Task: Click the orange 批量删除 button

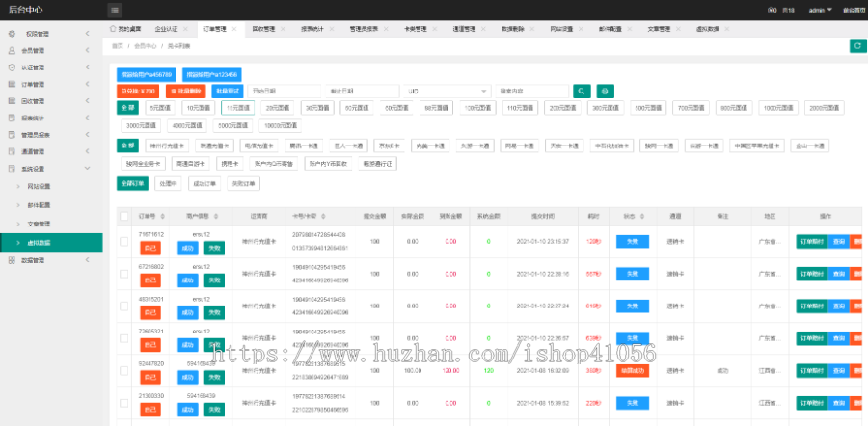Action: point(184,91)
